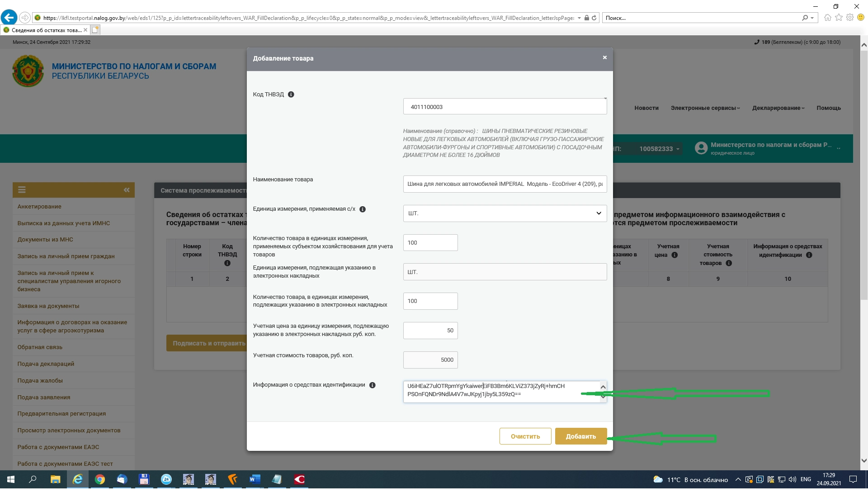Click info icon beside Единица измерения, применяемая с/х
The width and height of the screenshot is (868, 492).
pyautogui.click(x=363, y=209)
